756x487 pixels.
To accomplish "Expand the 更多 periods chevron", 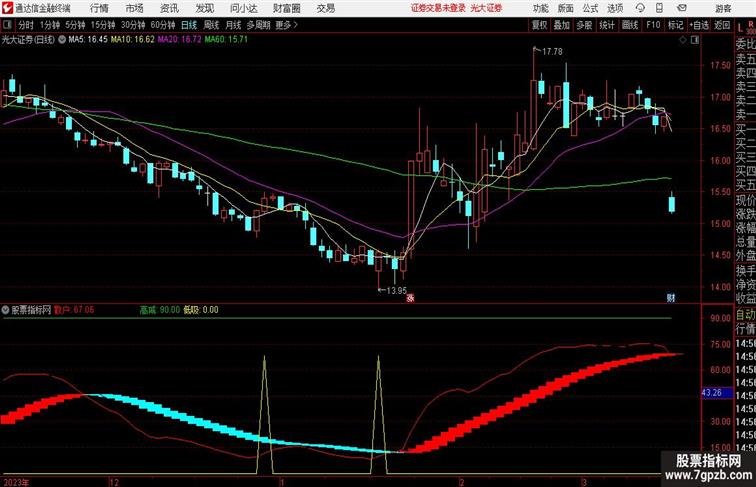I will click(x=287, y=25).
